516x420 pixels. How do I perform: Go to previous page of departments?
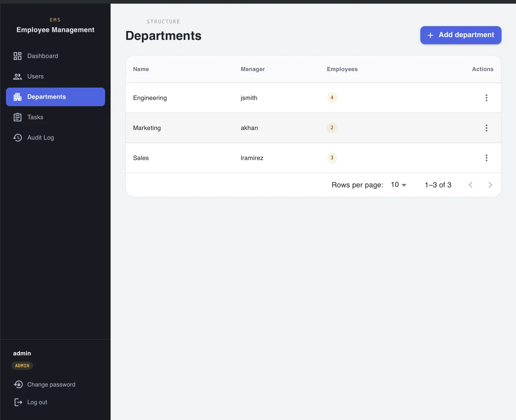pos(471,185)
